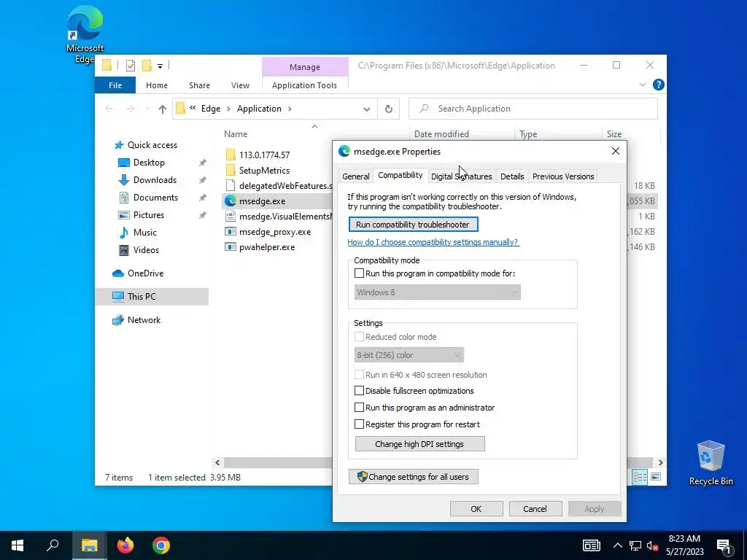Check Register this program for restart
The width and height of the screenshot is (747, 560).
(x=359, y=424)
